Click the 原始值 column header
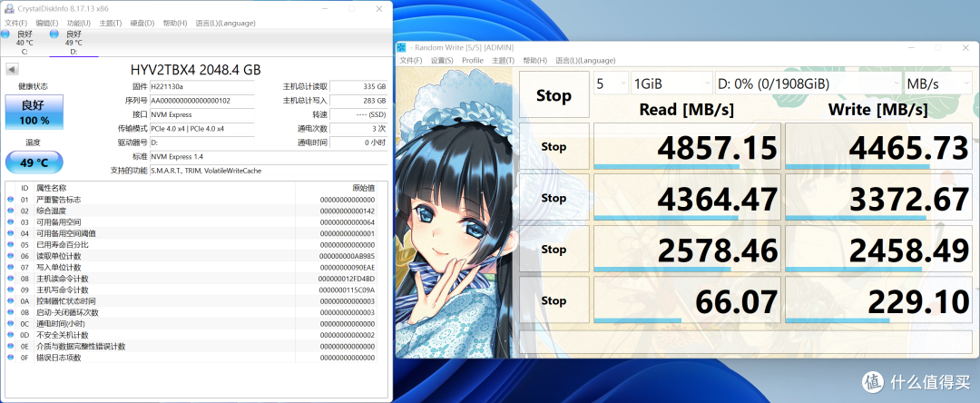The height and width of the screenshot is (403, 980). point(364,188)
